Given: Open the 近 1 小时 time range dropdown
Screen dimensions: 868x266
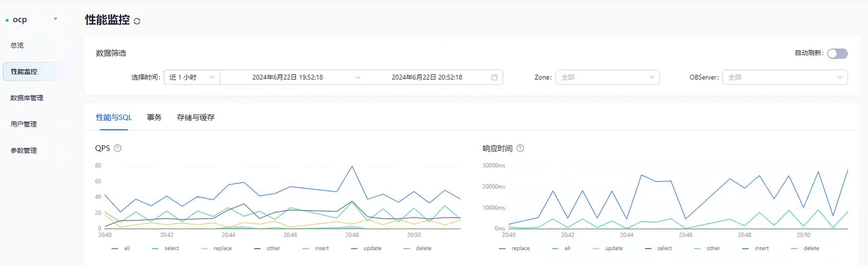Looking at the screenshot, I should click(x=192, y=77).
